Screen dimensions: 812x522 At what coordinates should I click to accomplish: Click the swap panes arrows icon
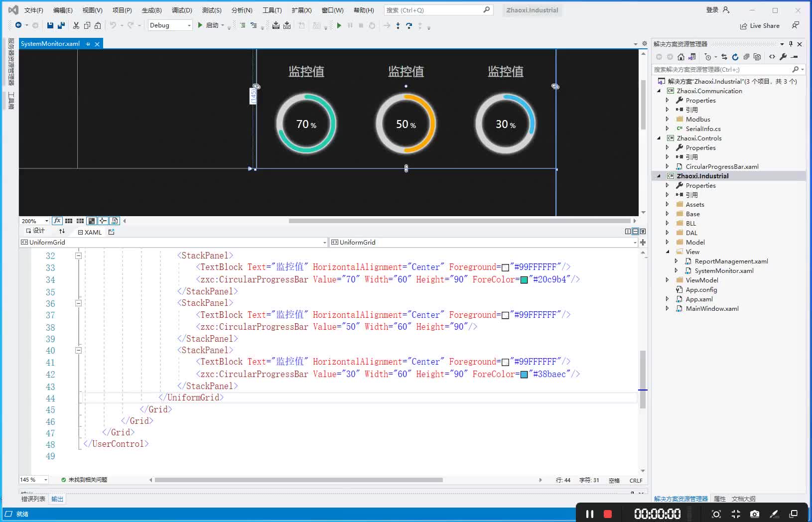(62, 231)
